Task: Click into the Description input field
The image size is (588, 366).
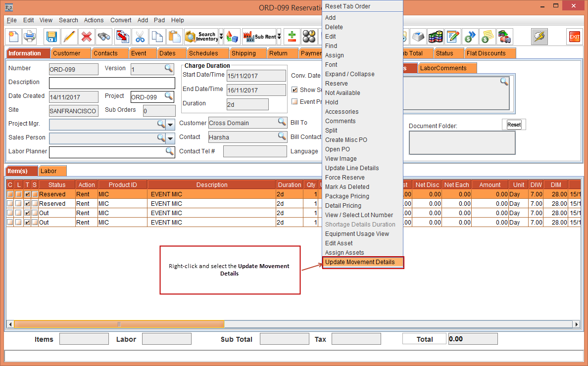Action: 112,83
